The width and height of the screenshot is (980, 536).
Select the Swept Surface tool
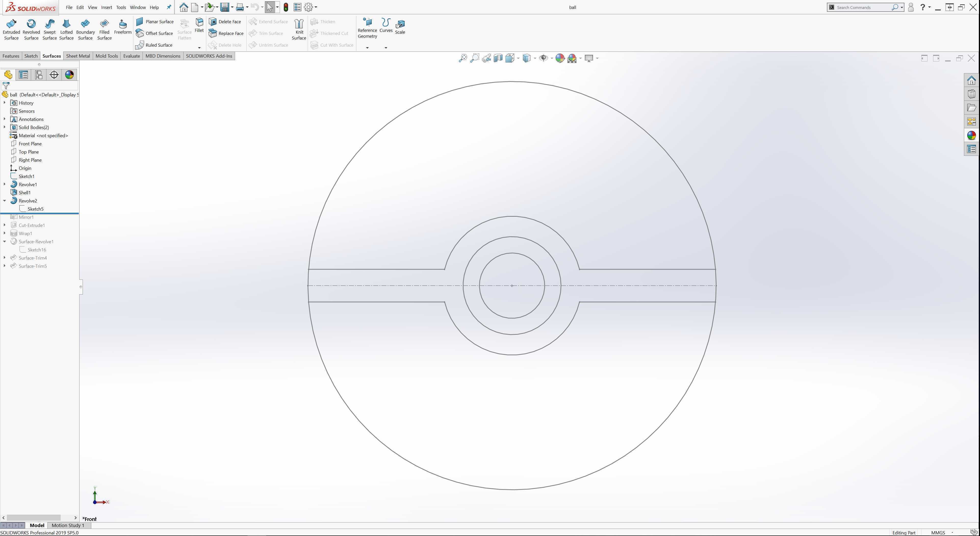[49, 30]
